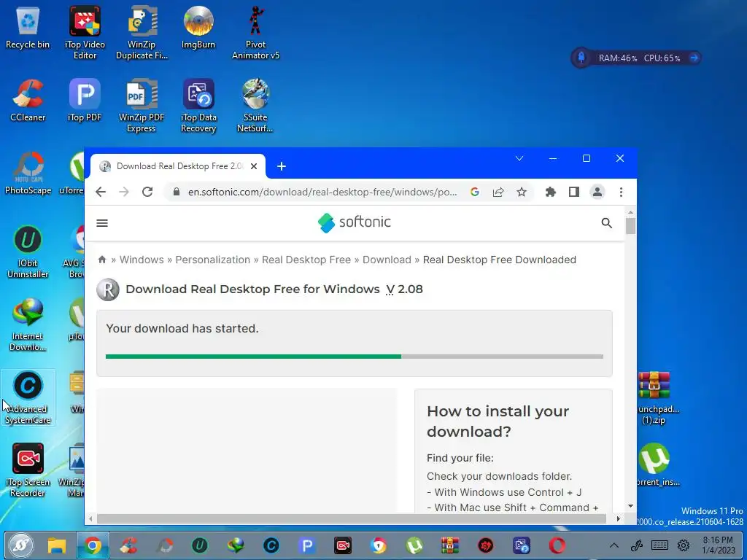The image size is (747, 560).
Task: Close the Download Real Desktop Free tab
Action: pyautogui.click(x=254, y=166)
